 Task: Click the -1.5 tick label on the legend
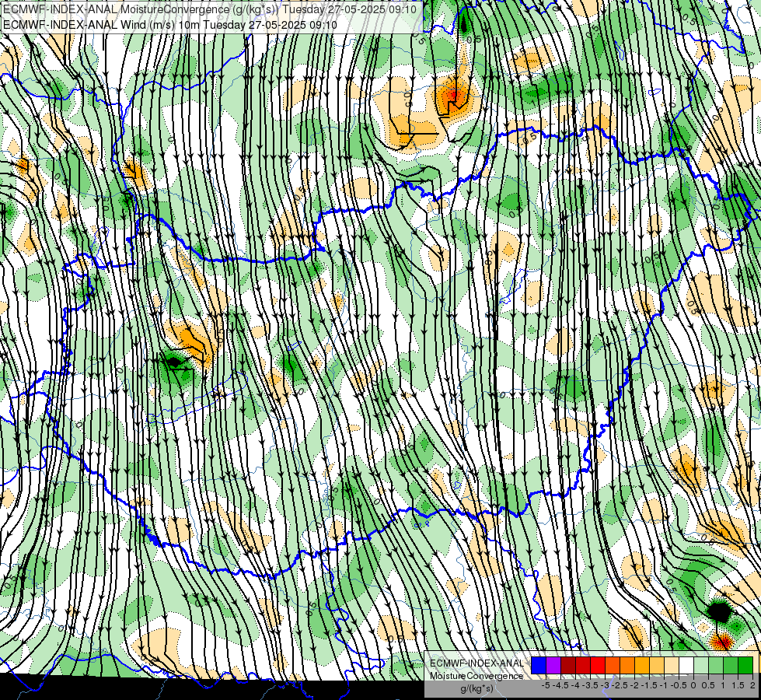[x=649, y=685]
